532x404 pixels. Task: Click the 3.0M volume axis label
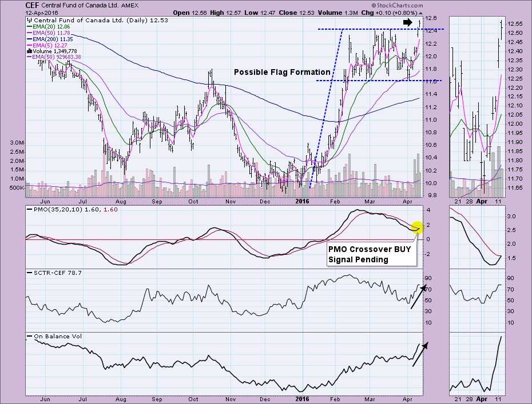coord(17,143)
